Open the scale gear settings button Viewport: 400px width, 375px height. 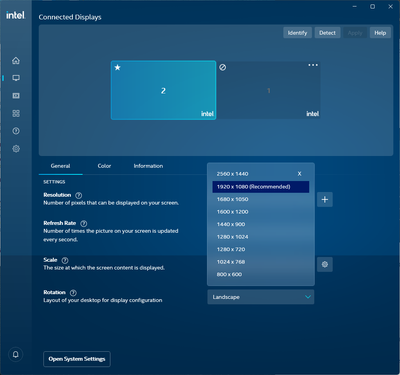tap(325, 264)
